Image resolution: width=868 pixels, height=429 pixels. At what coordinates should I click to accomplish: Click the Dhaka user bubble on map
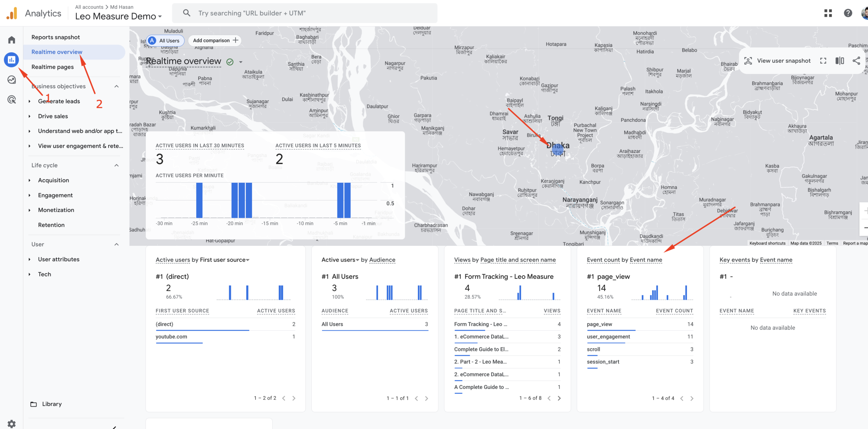[x=558, y=149]
